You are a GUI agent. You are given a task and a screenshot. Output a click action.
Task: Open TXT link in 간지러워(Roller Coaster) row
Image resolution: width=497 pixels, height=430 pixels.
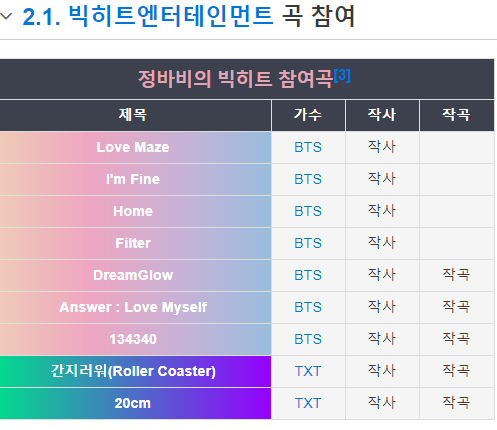pos(308,371)
